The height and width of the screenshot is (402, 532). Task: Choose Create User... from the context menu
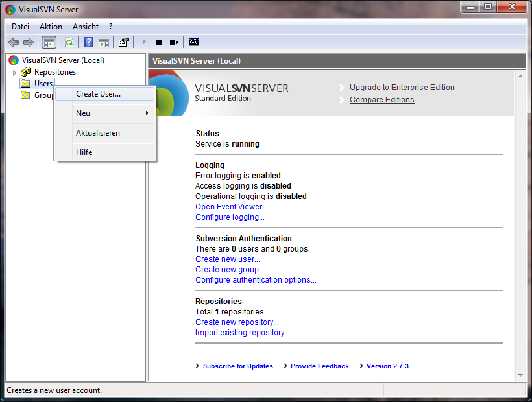click(x=105, y=94)
